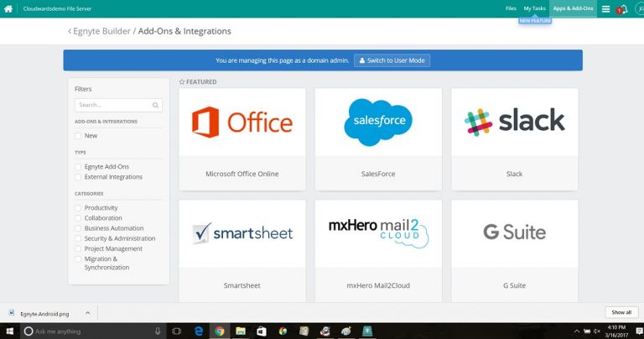This screenshot has width=644, height=339.
Task: Open the mxHero Mail2Cloud card
Action: [x=378, y=251]
